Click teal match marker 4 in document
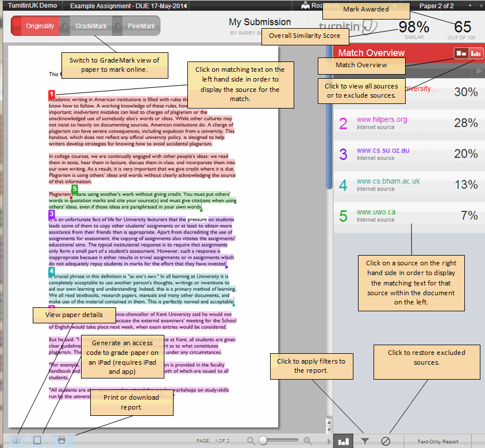This screenshot has width=485, height=448. click(x=51, y=271)
